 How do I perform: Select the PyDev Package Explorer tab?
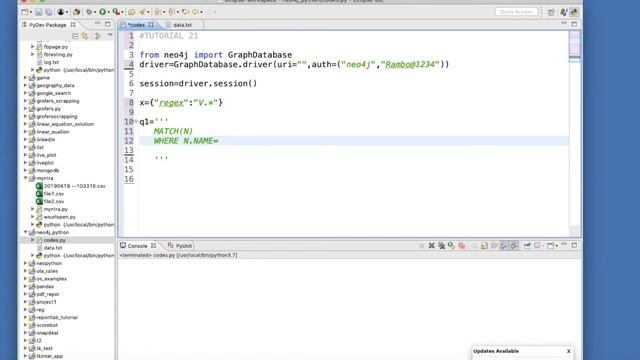[x=47, y=25]
